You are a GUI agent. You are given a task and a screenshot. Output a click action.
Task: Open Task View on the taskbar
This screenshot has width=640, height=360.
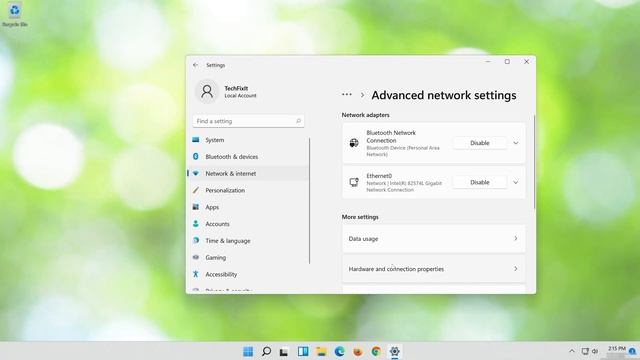click(x=284, y=351)
